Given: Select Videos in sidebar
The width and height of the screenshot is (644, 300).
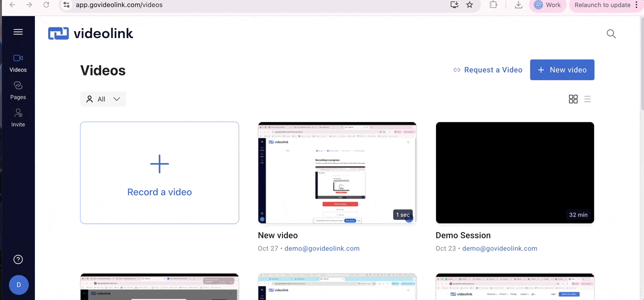Looking at the screenshot, I should click(x=18, y=63).
